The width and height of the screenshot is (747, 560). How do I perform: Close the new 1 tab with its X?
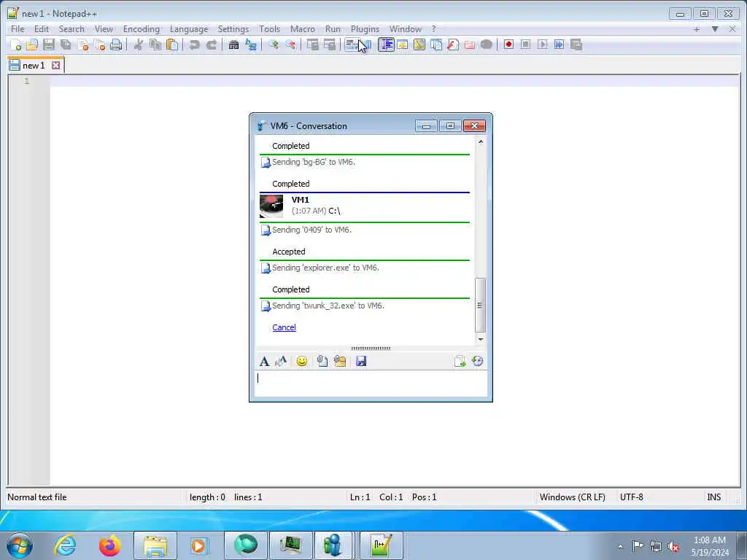[x=55, y=65]
